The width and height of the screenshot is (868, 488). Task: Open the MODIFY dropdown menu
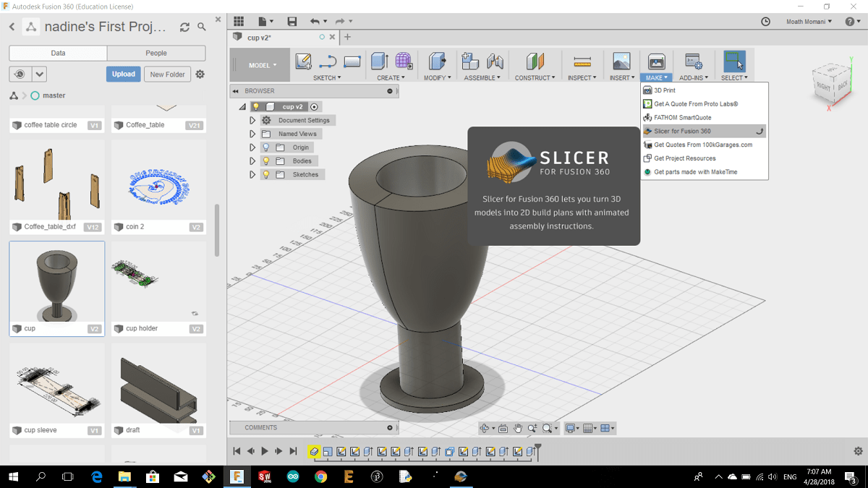(437, 77)
